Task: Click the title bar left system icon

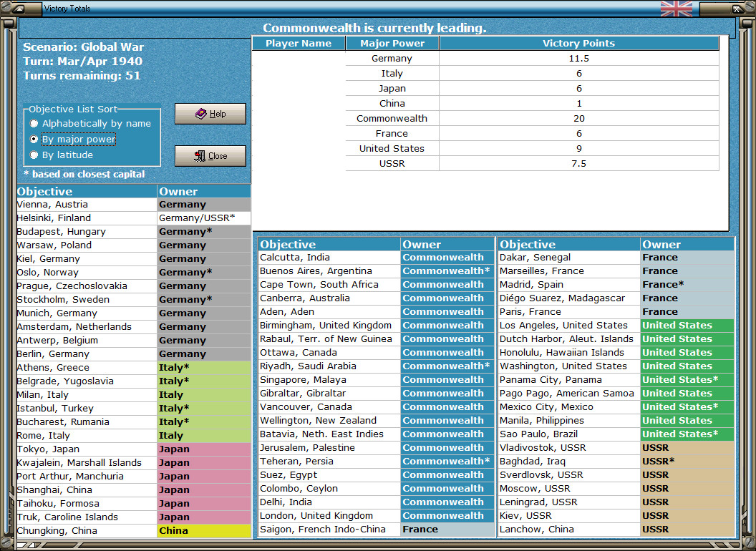Action: [19, 8]
